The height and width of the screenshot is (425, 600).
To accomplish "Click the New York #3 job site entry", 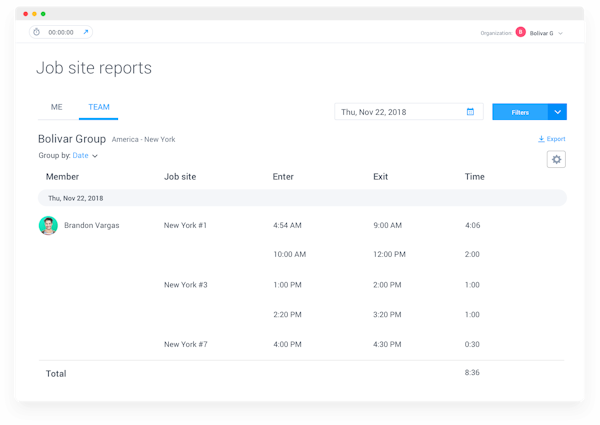I will 185,285.
